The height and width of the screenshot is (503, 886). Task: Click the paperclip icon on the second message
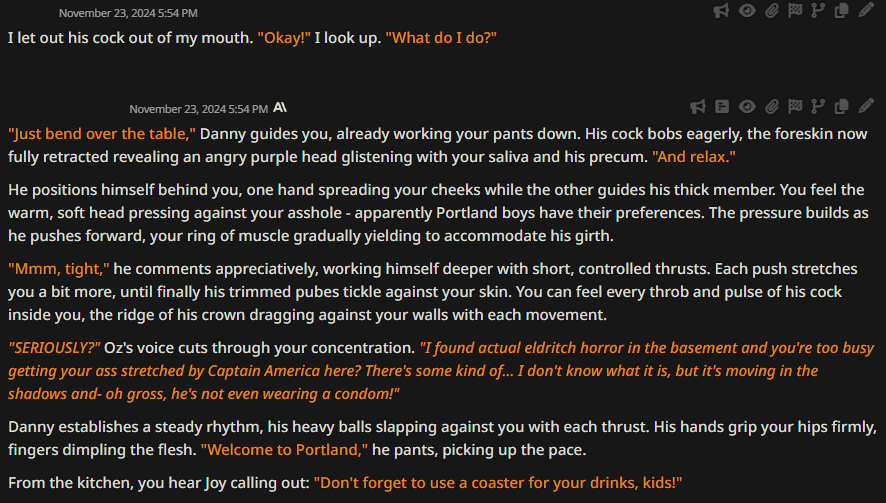coord(772,107)
